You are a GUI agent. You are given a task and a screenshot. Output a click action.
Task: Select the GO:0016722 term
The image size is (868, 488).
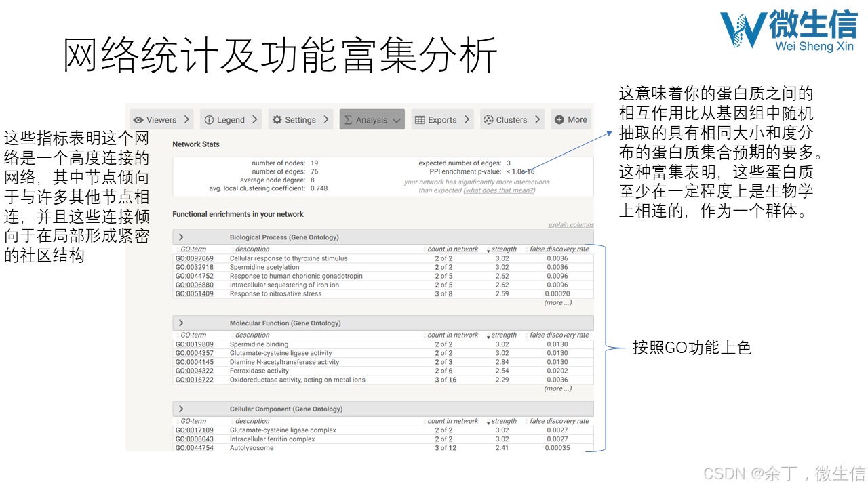coord(195,380)
